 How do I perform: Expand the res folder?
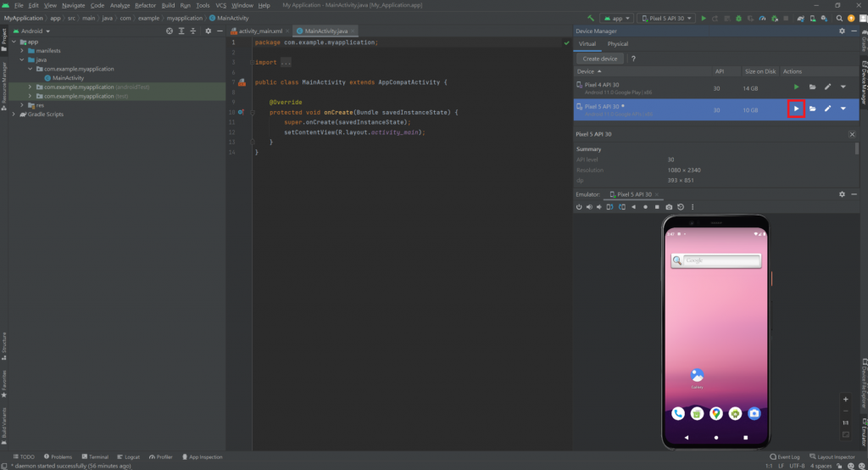tap(22, 105)
